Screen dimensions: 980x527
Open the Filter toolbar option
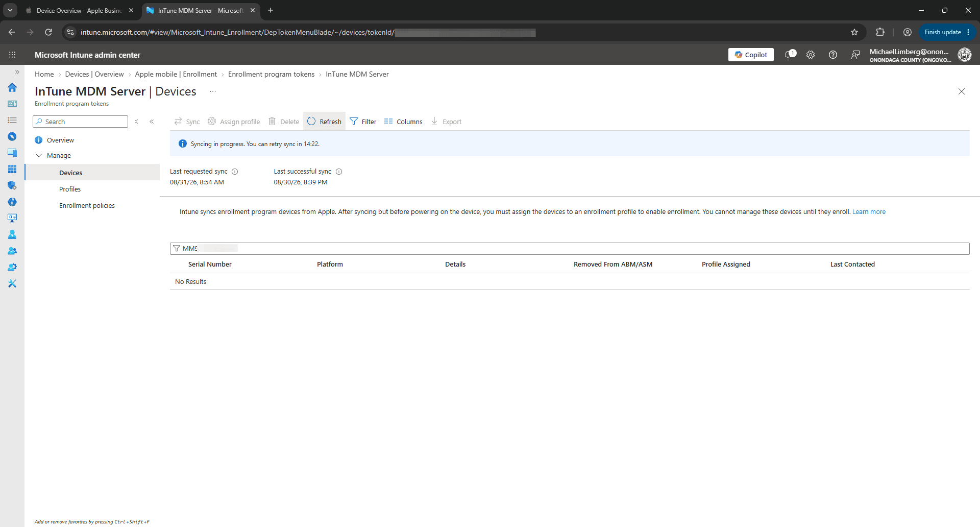coord(363,122)
